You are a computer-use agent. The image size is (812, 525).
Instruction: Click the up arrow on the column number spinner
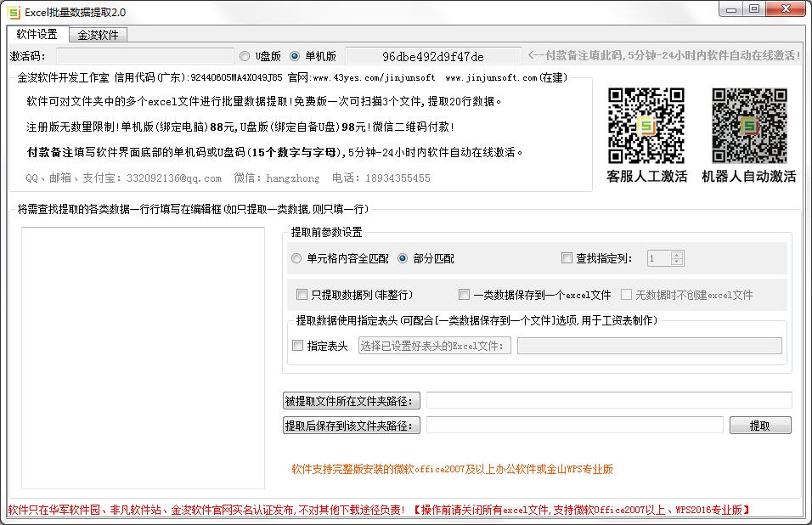pyautogui.click(x=677, y=254)
